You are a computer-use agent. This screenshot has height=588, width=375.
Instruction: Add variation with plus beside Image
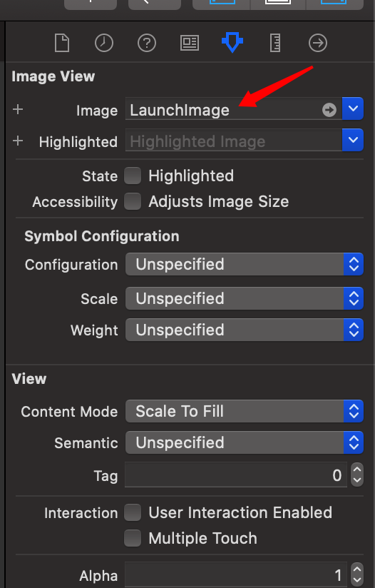tap(18, 109)
